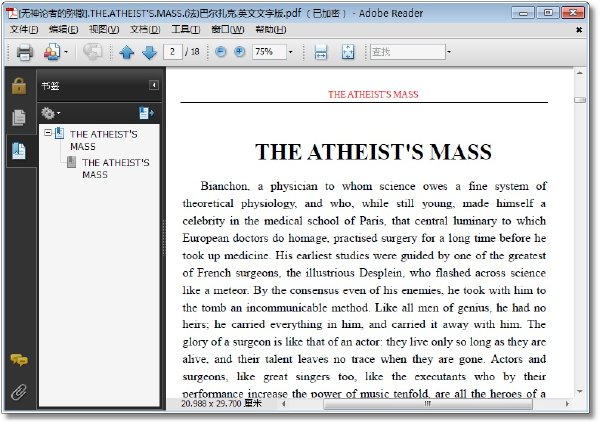Open the dropdown arrow beside the collaboration icon

(x=66, y=52)
